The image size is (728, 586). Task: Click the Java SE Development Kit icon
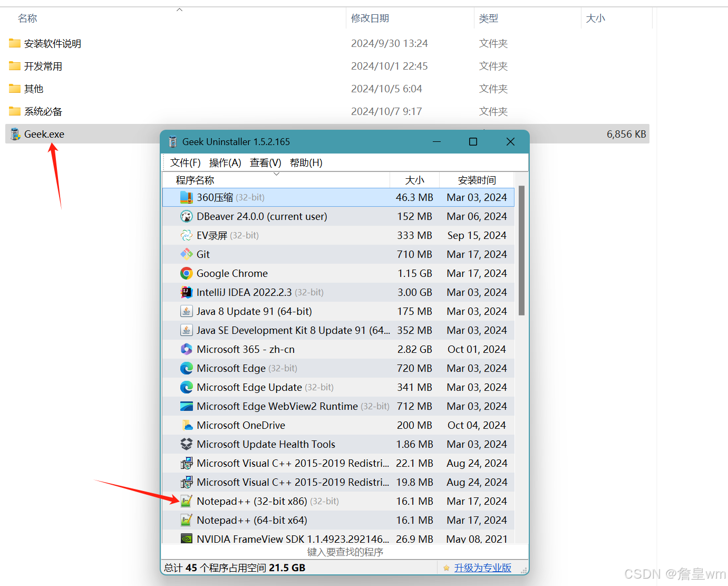click(x=187, y=330)
